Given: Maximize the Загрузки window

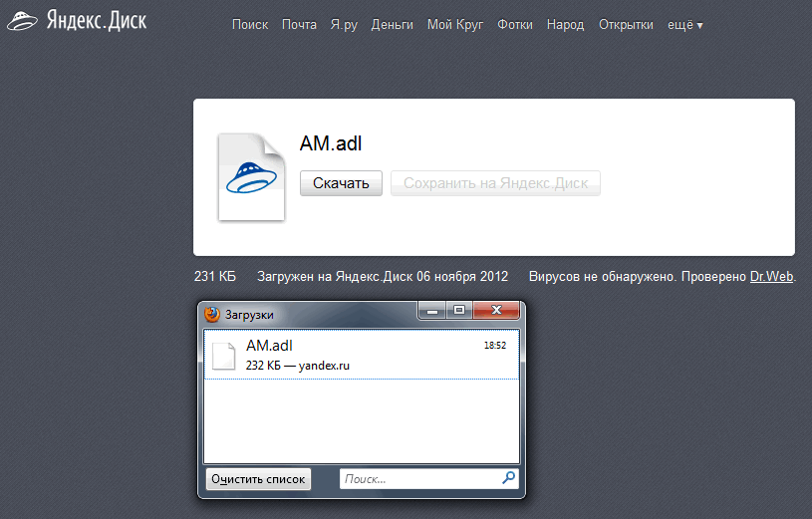Looking at the screenshot, I should click(x=459, y=310).
